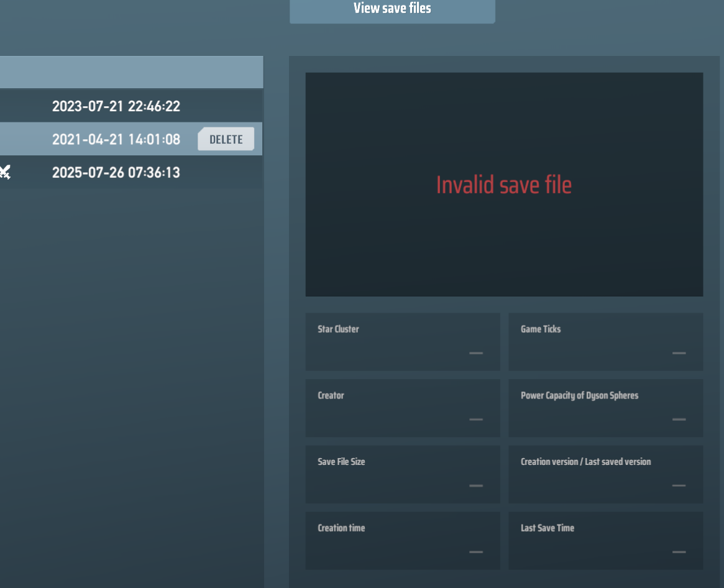
Task: Click the save list header bar
Action: point(132,72)
